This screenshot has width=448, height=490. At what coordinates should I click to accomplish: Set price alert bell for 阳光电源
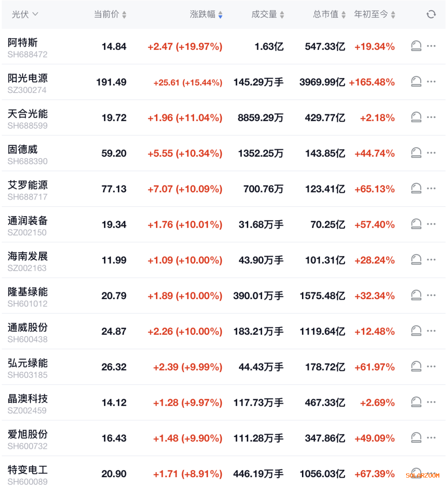[x=416, y=82]
